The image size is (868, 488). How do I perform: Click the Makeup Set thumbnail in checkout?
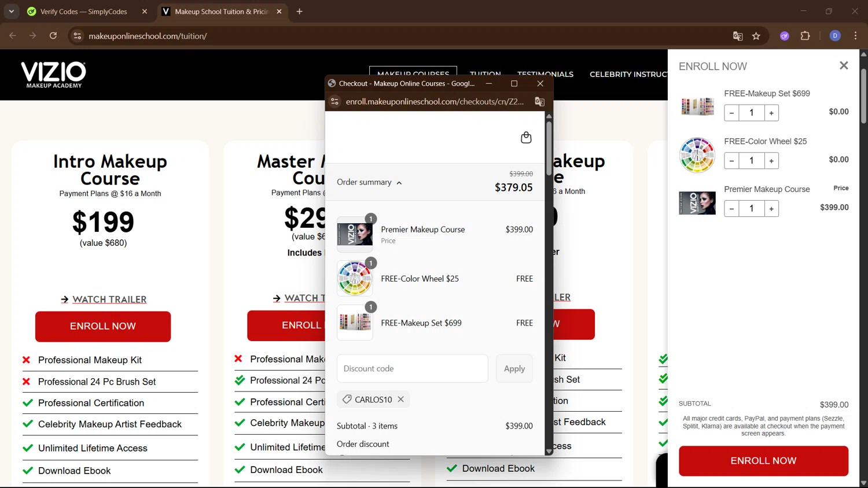tap(355, 323)
